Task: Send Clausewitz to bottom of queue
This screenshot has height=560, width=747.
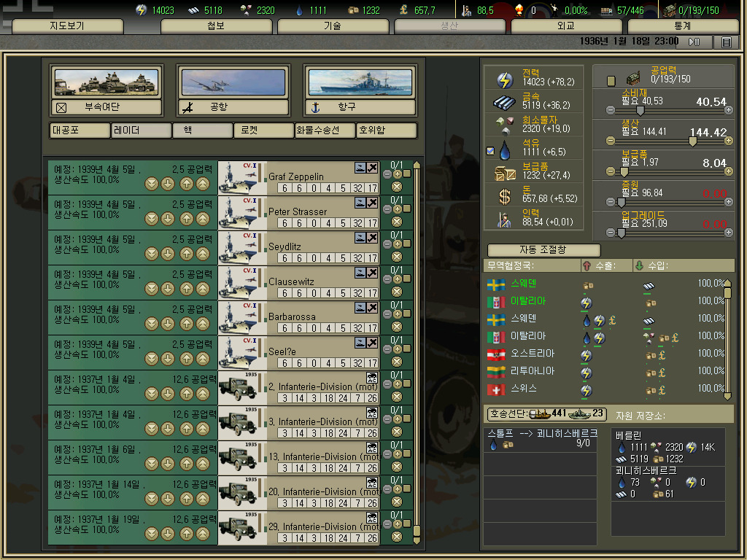Action: pyautogui.click(x=152, y=288)
